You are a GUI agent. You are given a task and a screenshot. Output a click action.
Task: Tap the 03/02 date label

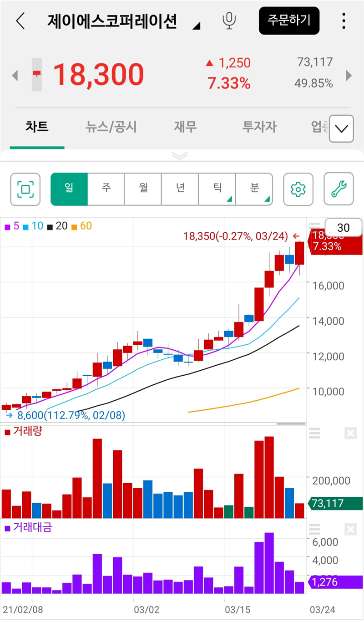[146, 609]
